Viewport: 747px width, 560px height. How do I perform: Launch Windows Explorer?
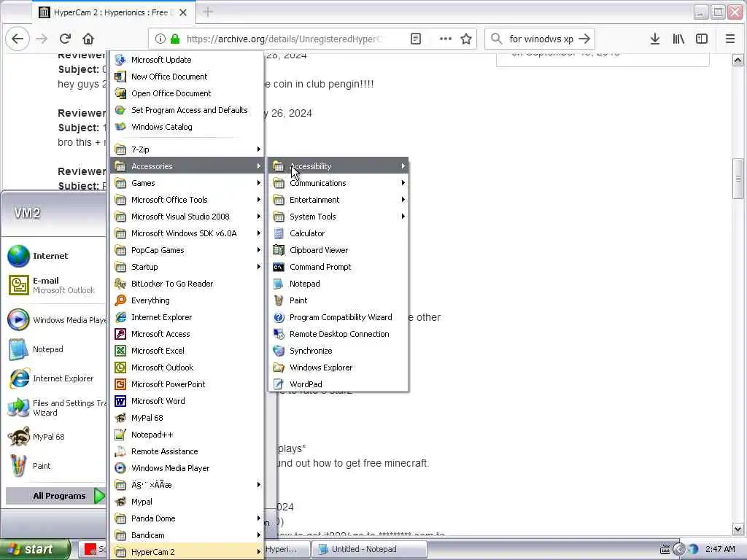(x=338, y=367)
